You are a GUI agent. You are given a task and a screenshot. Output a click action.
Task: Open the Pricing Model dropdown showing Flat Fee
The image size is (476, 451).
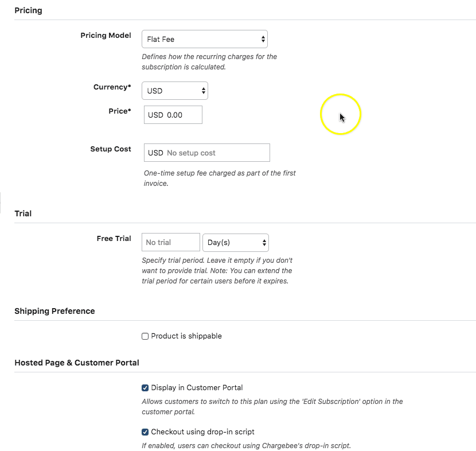(204, 39)
